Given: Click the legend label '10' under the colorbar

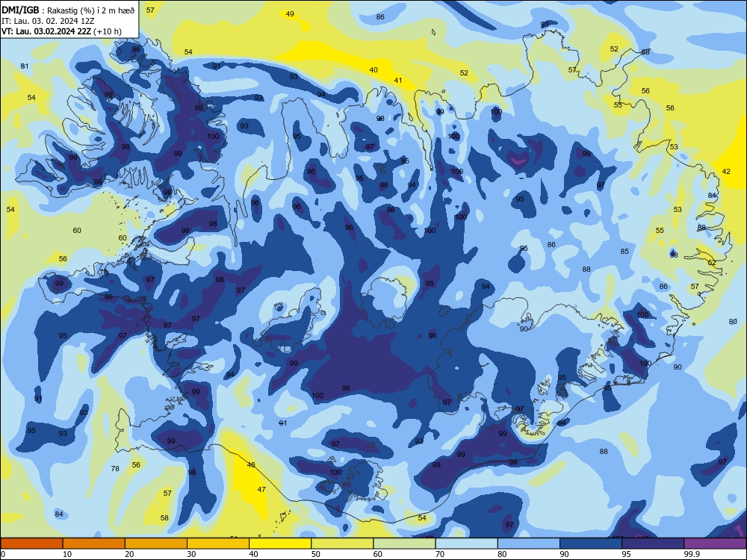Looking at the screenshot, I should point(67,554).
